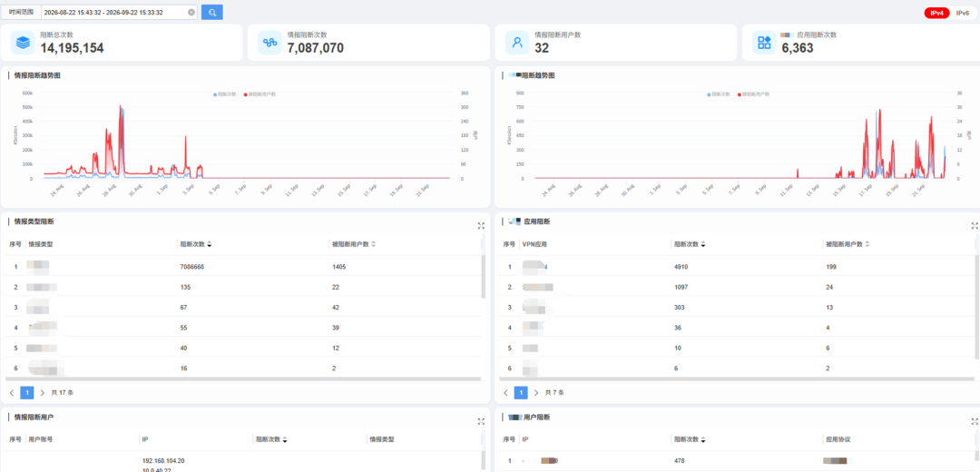Click the 时间范围 label button
Viewport: 980px width, 472px height.
(x=21, y=12)
